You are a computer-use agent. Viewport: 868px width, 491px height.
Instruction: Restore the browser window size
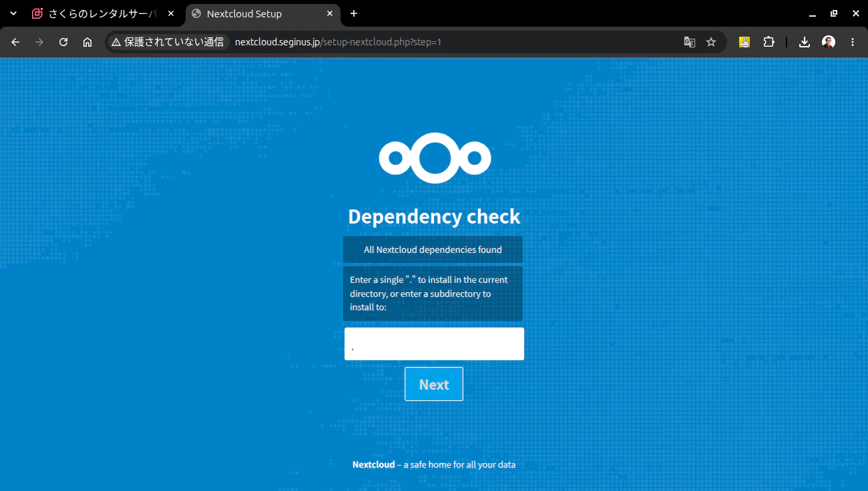tap(834, 13)
